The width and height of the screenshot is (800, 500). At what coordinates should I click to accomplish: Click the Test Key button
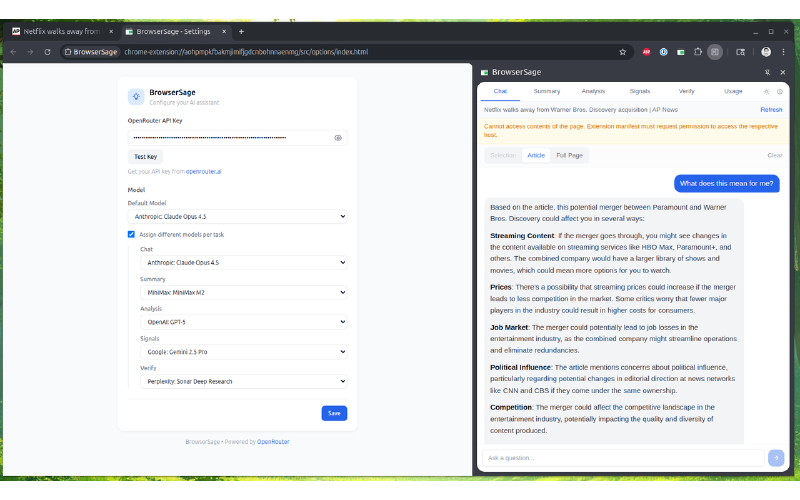145,157
